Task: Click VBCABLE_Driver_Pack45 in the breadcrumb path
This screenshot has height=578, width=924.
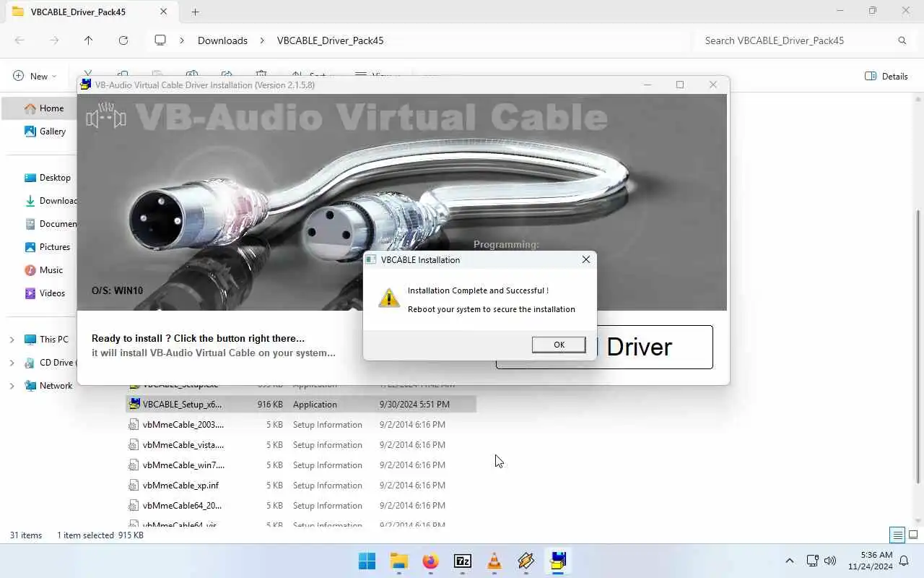Action: pos(330,40)
